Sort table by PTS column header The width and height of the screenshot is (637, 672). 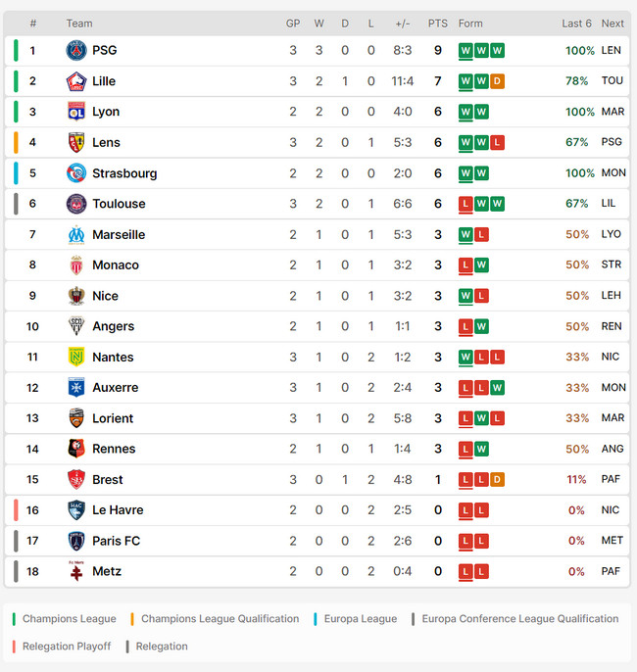(437, 24)
